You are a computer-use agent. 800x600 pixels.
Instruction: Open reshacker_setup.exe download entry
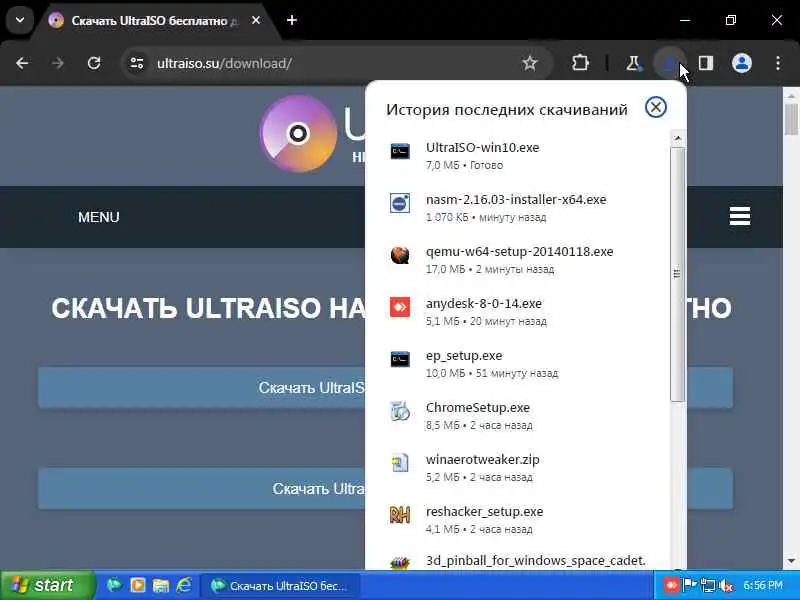tap(517, 520)
